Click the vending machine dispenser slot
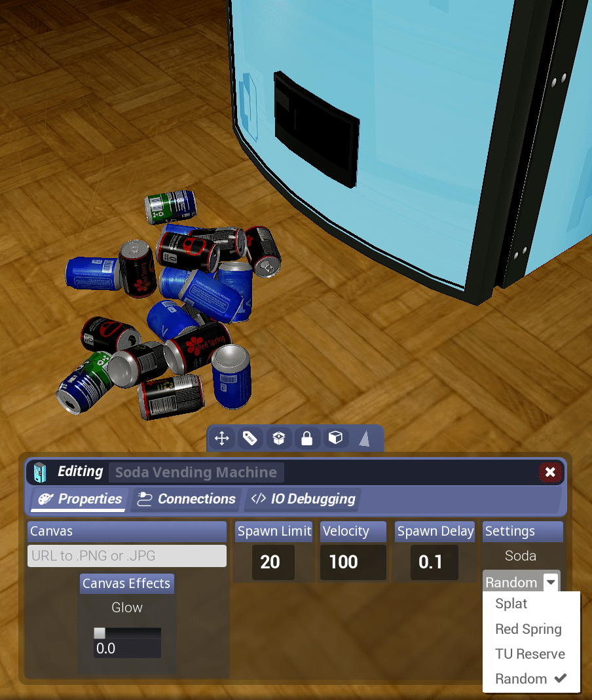This screenshot has width=592, height=700. tap(316, 128)
